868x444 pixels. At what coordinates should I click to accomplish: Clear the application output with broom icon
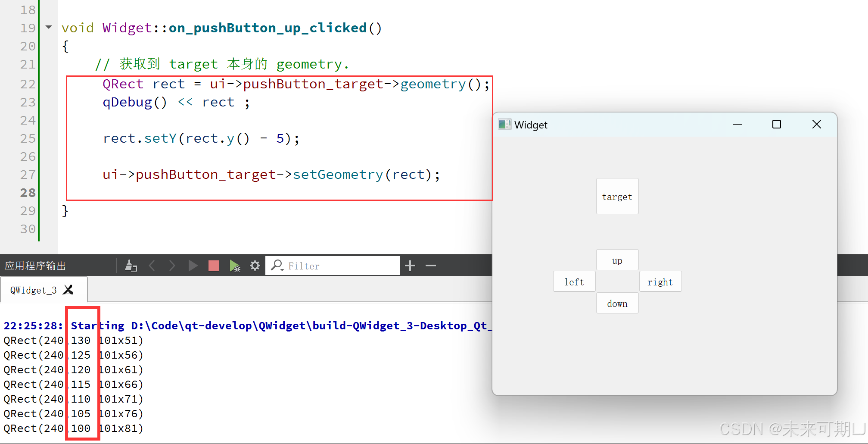pyautogui.click(x=131, y=266)
